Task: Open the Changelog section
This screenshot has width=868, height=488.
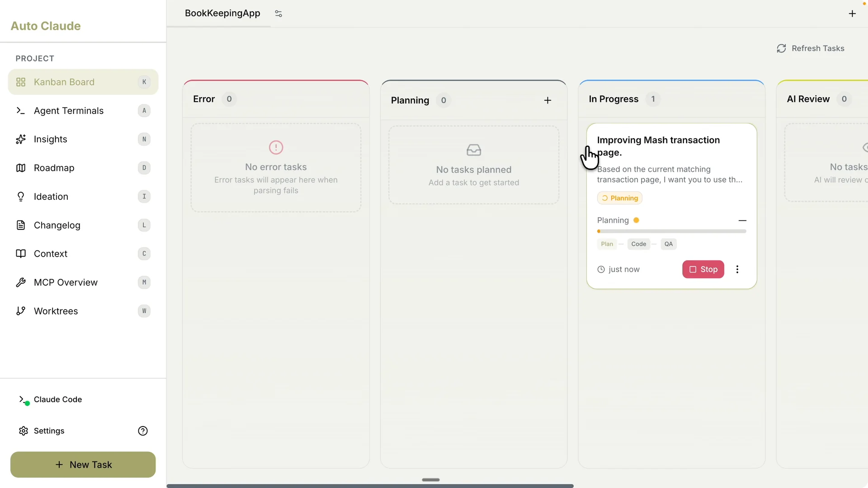Action: [x=83, y=225]
